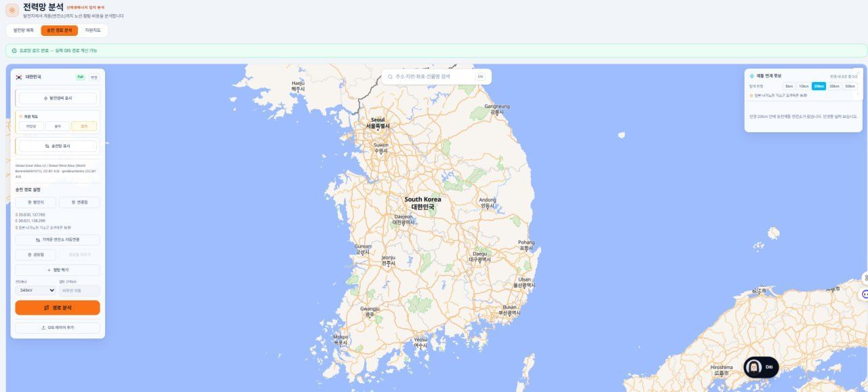This screenshot has height=392, width=868.
Task: Select the 태양광 resource map option
Action: click(31, 126)
